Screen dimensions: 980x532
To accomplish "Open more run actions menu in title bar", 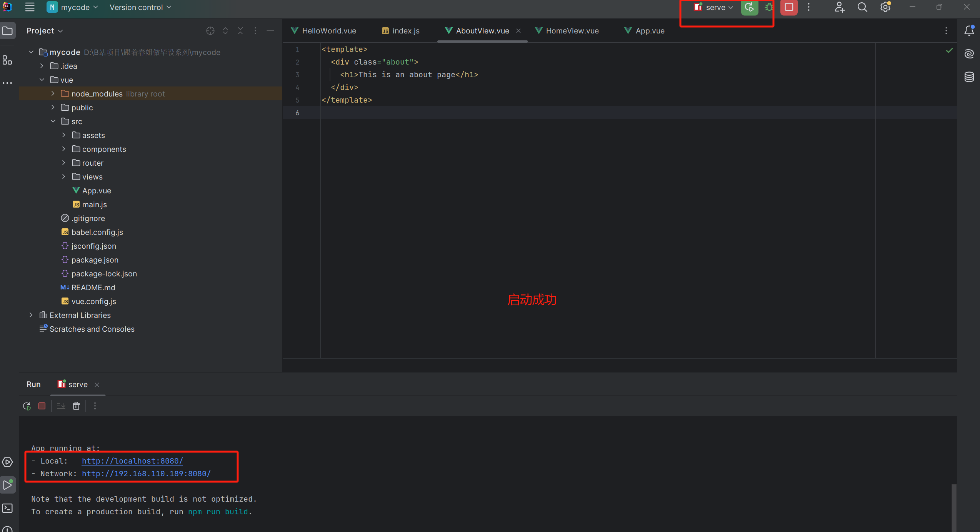I will [x=808, y=7].
